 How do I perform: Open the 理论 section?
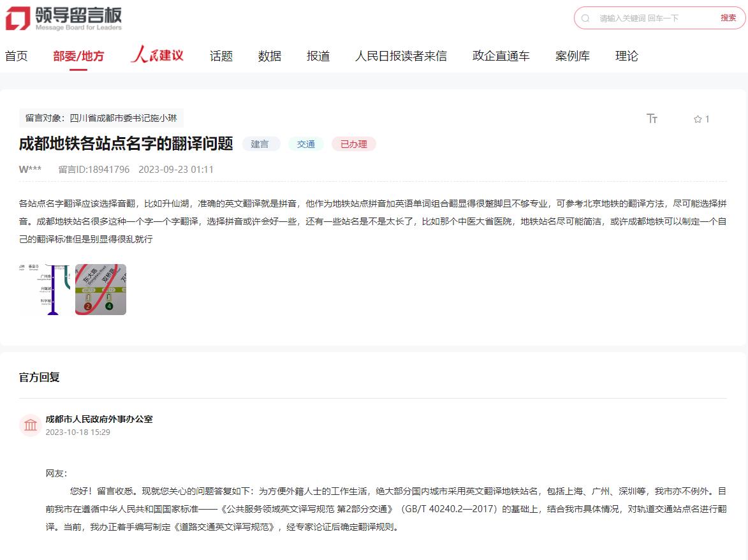click(x=626, y=56)
